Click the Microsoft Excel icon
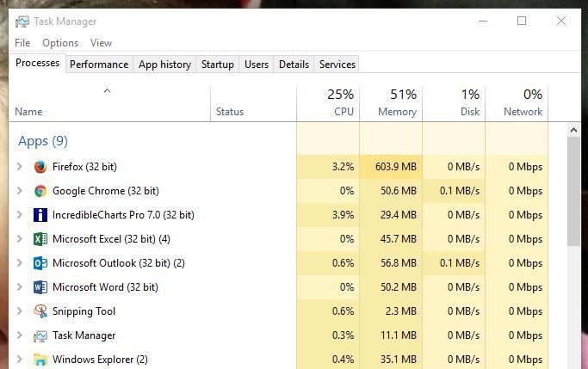This screenshot has height=369, width=588. point(40,239)
